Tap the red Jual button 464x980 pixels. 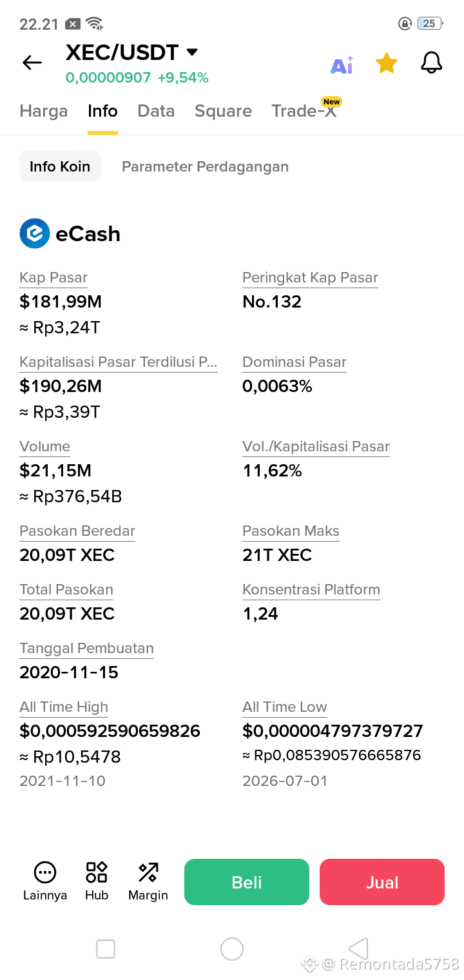(x=382, y=882)
